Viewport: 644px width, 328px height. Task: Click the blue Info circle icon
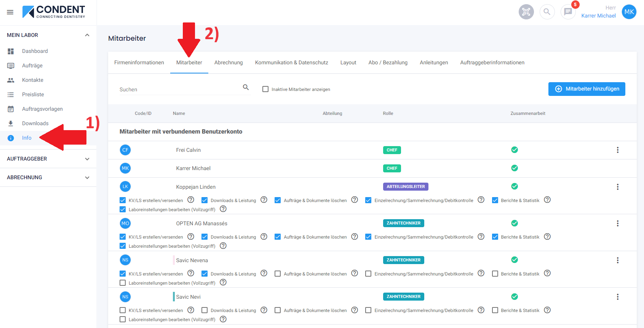tap(11, 138)
